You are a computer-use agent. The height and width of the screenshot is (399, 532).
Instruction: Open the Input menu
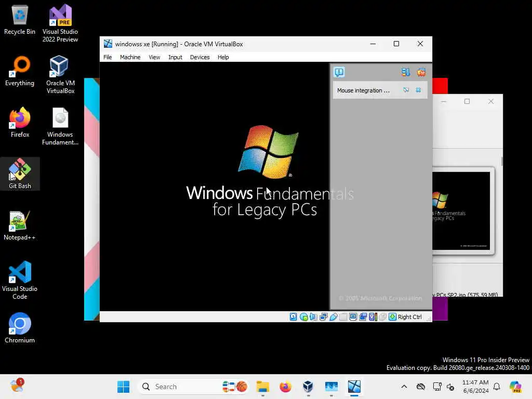click(175, 57)
